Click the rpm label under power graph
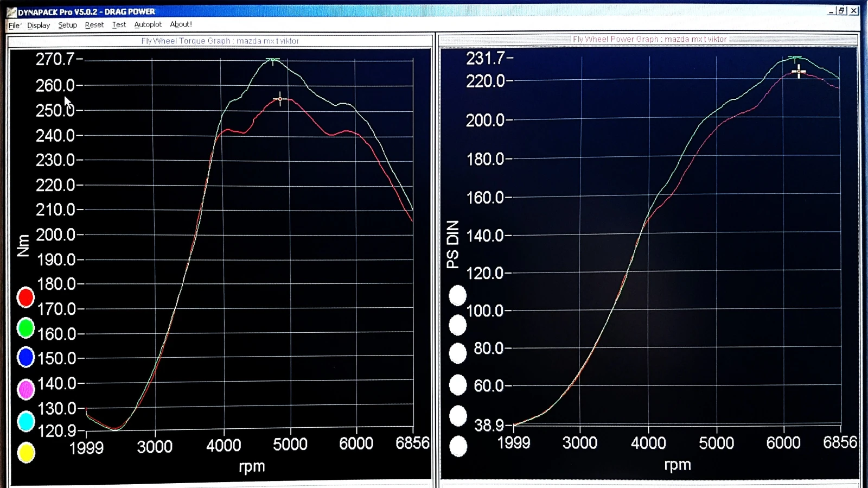The image size is (868, 488). (678, 465)
